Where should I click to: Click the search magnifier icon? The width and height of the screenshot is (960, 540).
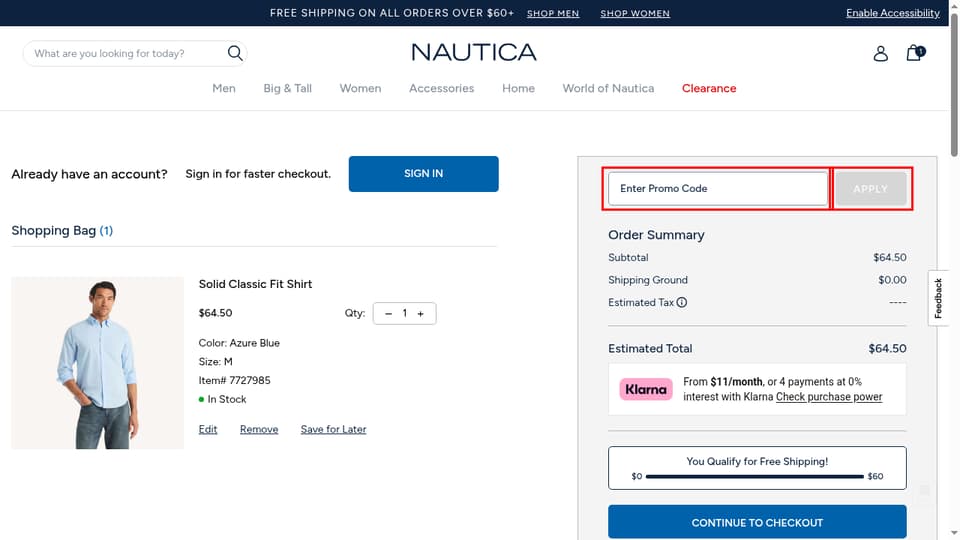(235, 53)
